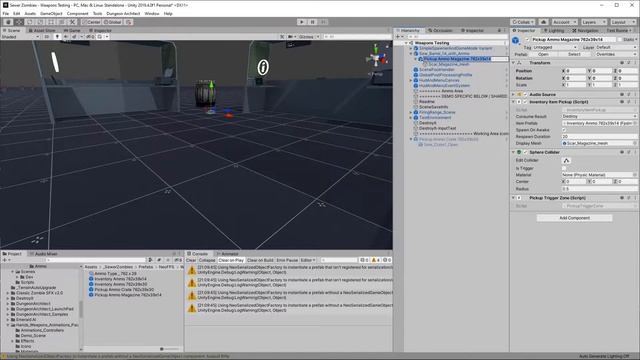Screen dimensions: 640x360
Task: Select the Readme hierarchy item
Action: click(427, 102)
